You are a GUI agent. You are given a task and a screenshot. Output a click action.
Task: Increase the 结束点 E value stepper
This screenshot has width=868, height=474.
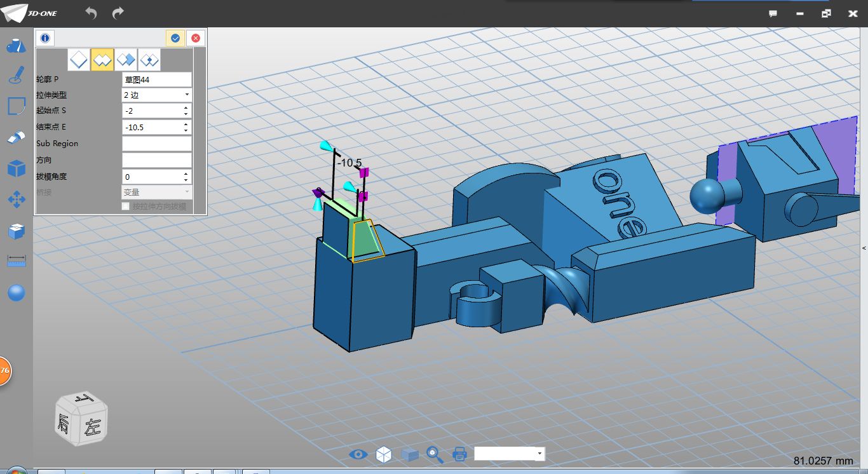point(186,124)
